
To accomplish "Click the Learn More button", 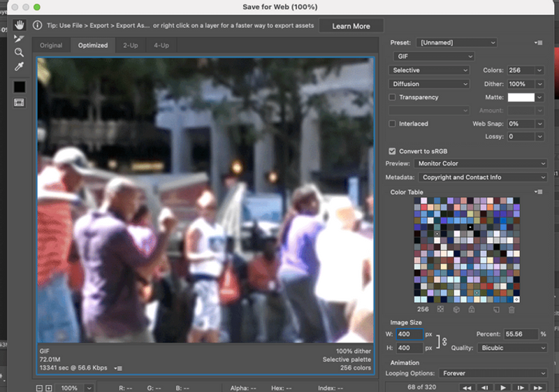I will click(x=351, y=26).
